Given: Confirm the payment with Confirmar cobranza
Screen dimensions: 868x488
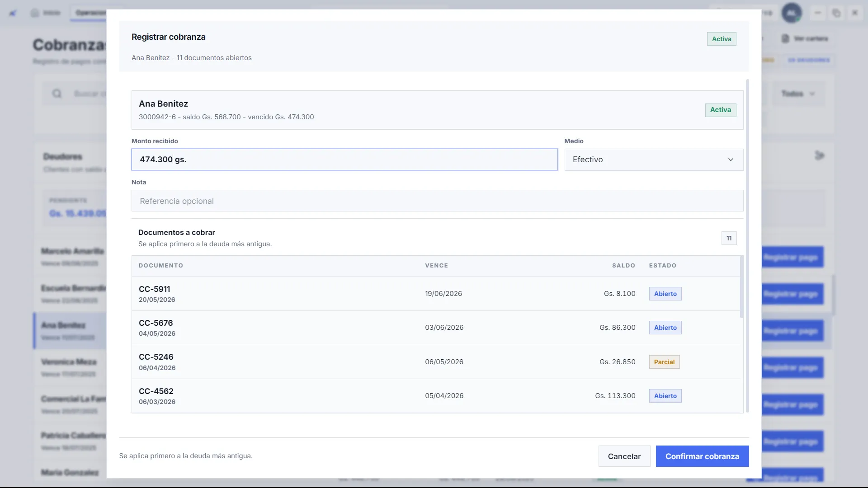Looking at the screenshot, I should 702,456.
